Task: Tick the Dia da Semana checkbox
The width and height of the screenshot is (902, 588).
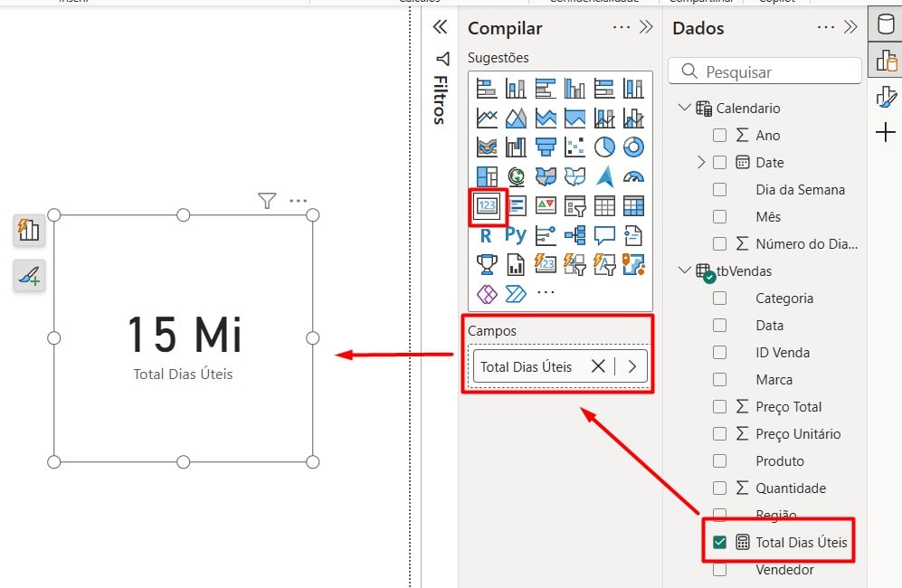Action: coord(719,189)
